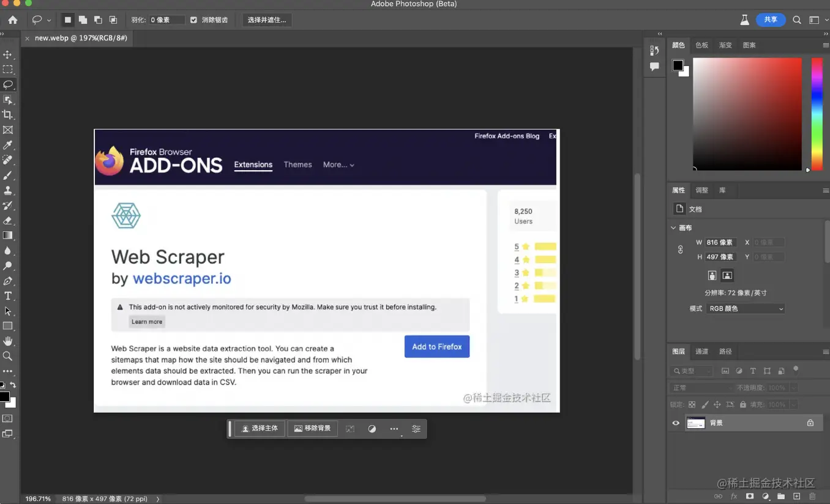Select the Pen tool
Viewport: 830px width, 504px height.
8,281
